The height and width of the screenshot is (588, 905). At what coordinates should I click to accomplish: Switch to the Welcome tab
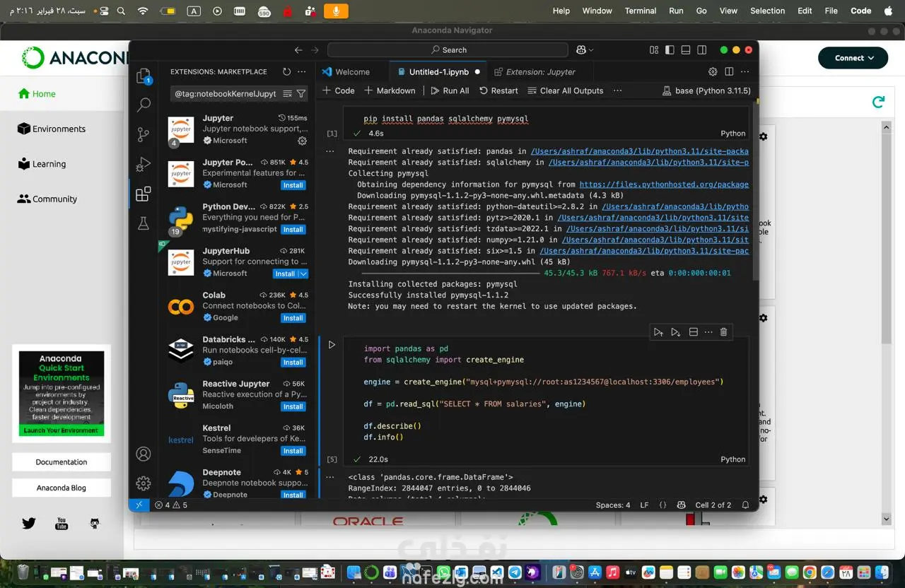tap(351, 71)
